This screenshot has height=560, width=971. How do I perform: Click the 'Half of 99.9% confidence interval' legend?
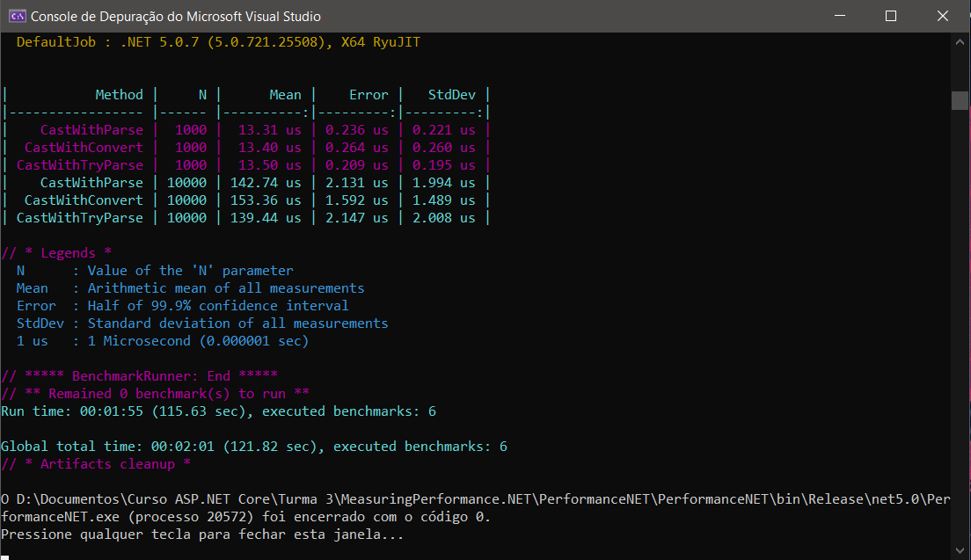click(x=218, y=306)
